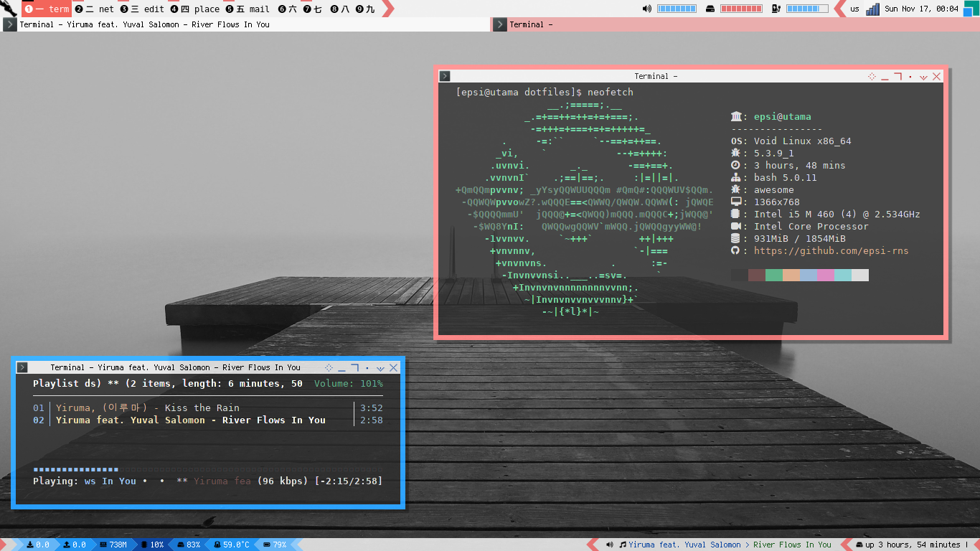Close the neofetch terminal window

pos(936,76)
